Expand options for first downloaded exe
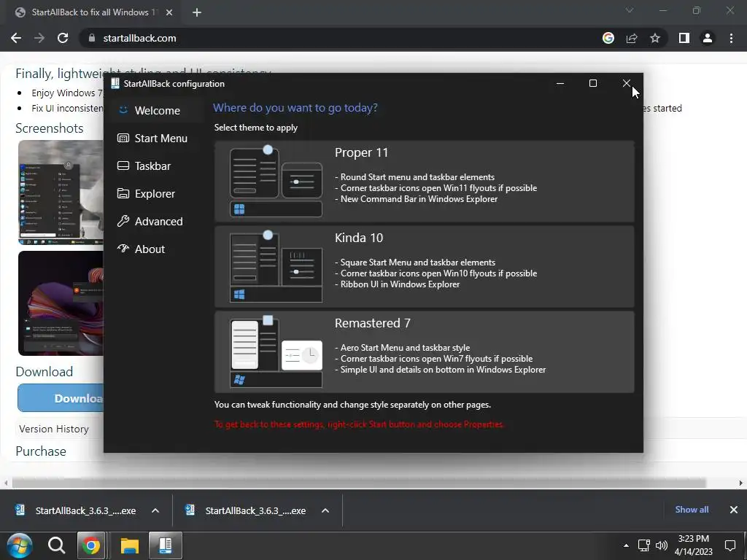 click(x=155, y=510)
